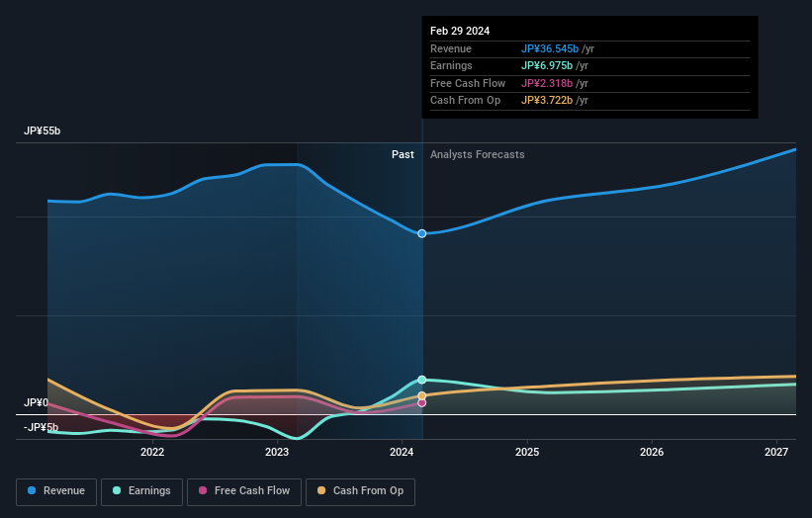Click the Analysts Forecasts label
Image resolution: width=812 pixels, height=518 pixels.
478,155
